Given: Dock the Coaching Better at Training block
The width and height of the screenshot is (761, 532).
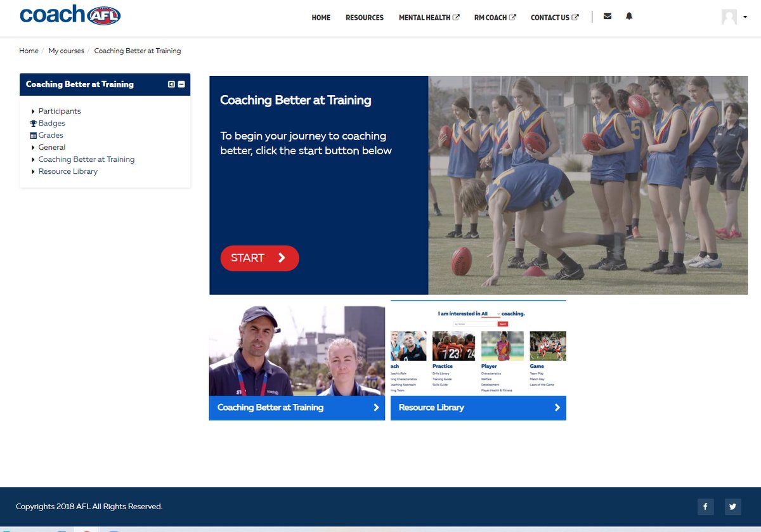Looking at the screenshot, I should [171, 84].
